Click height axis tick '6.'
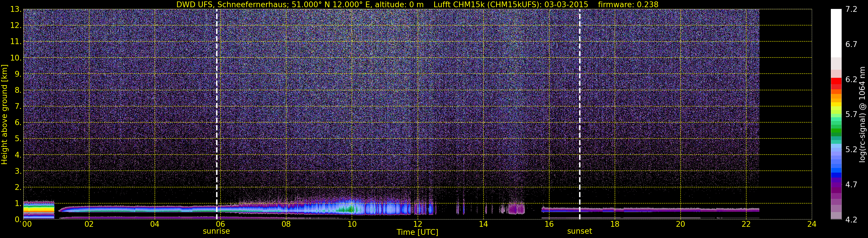This screenshot has height=238, width=868. (x=18, y=122)
